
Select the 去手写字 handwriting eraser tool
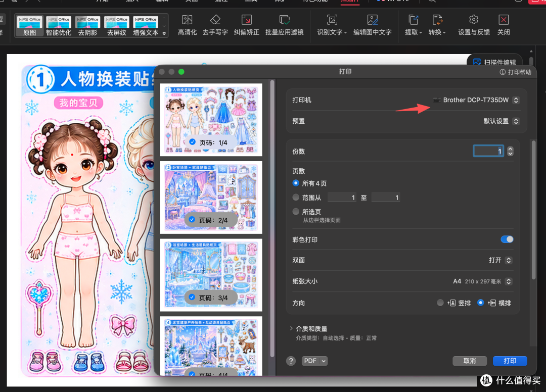pyautogui.click(x=215, y=25)
